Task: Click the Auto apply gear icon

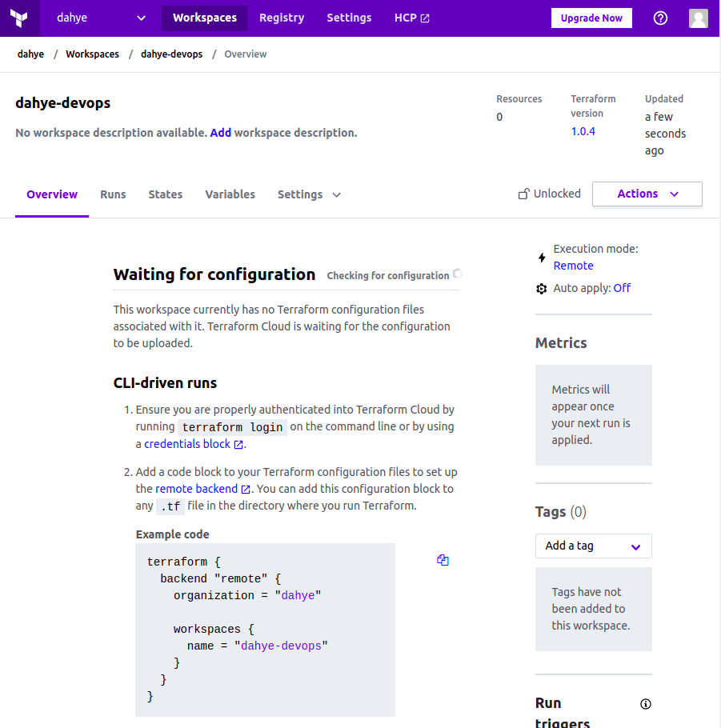Action: (541, 288)
